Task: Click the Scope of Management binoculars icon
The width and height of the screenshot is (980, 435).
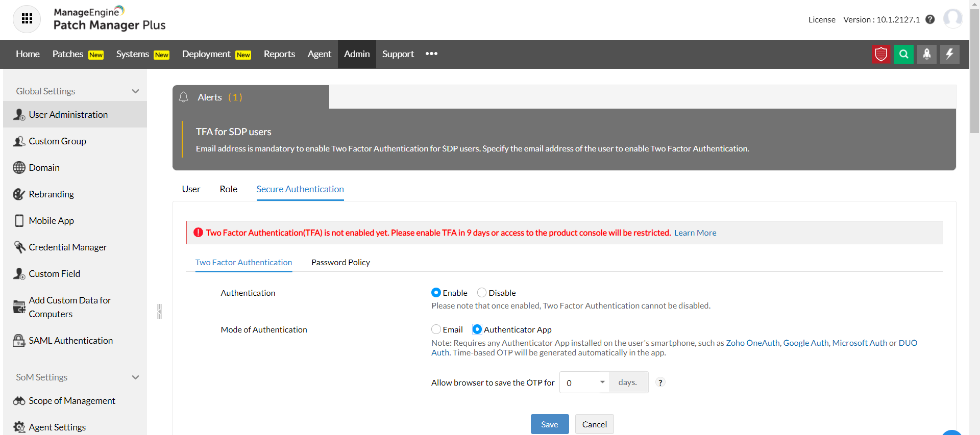Action: [x=19, y=401]
